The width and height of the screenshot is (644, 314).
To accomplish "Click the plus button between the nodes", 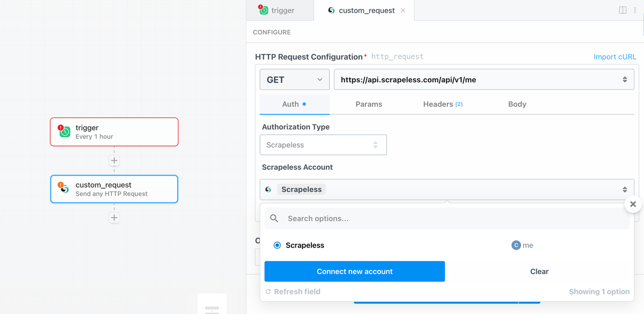I will pyautogui.click(x=114, y=161).
